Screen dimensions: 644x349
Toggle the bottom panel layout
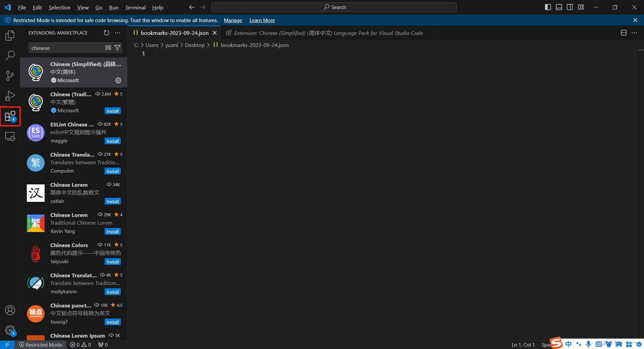[559, 7]
